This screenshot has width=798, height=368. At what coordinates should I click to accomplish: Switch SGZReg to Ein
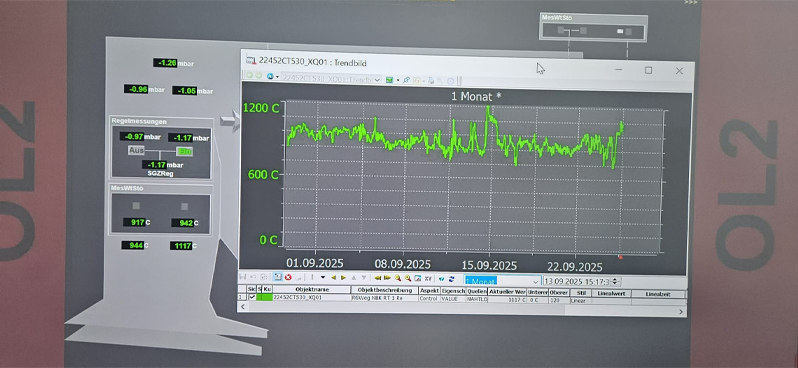184,151
